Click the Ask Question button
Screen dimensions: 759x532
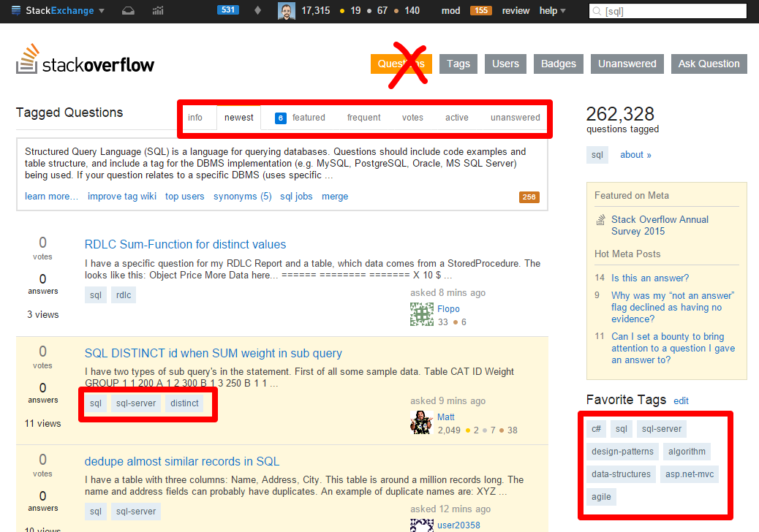[709, 64]
